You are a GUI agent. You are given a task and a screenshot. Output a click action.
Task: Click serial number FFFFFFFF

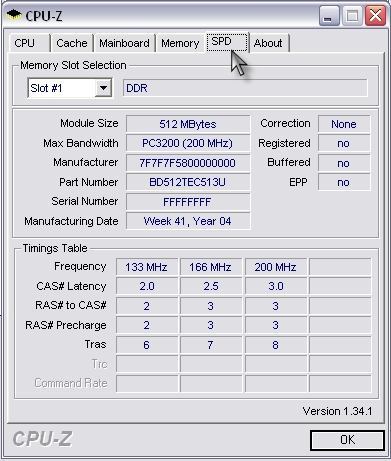coord(188,202)
